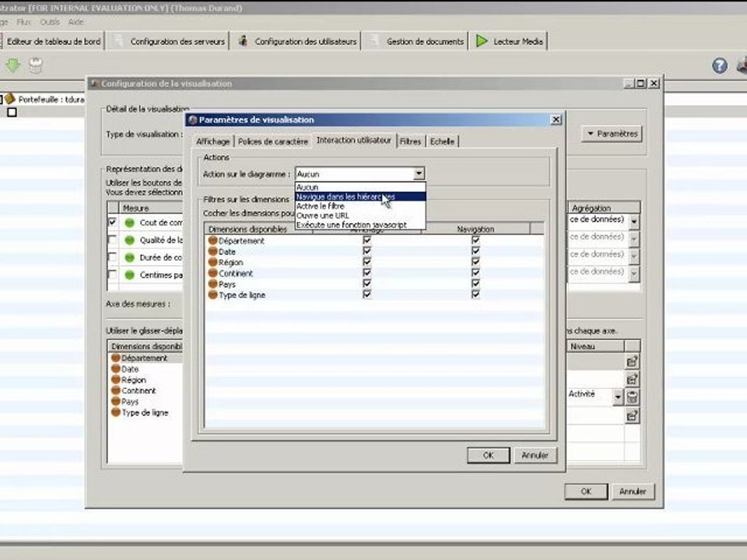Click the trash bin toolbar icon
The width and height of the screenshot is (747, 560).
tap(36, 65)
